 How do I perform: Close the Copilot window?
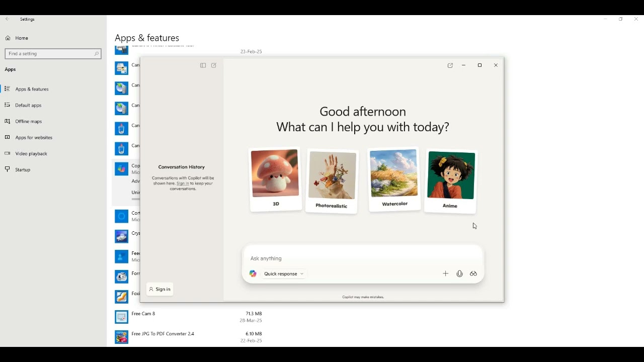[x=496, y=65]
